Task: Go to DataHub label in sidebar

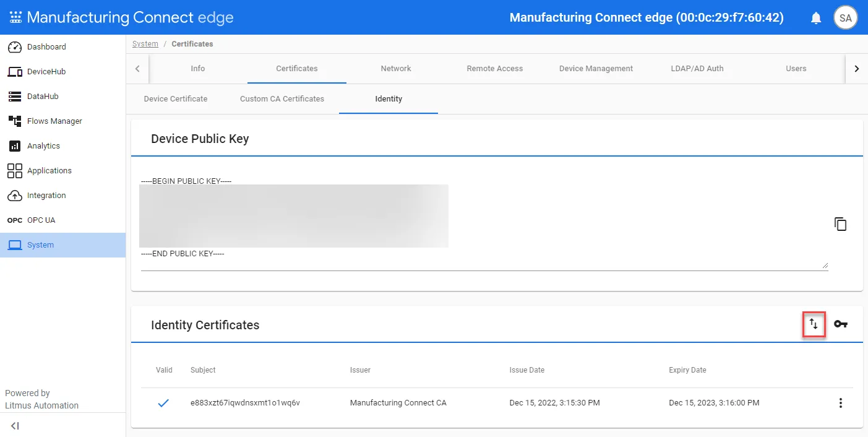Action: click(43, 97)
